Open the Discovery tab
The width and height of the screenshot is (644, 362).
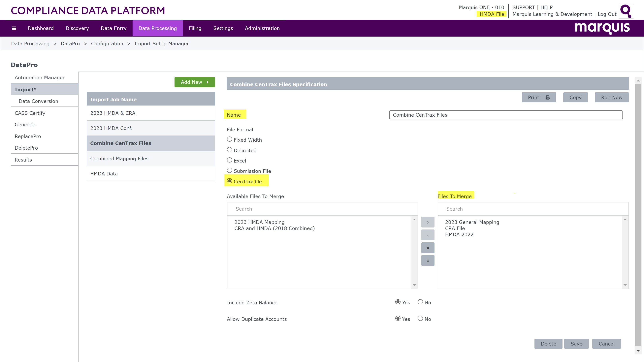pos(77,28)
